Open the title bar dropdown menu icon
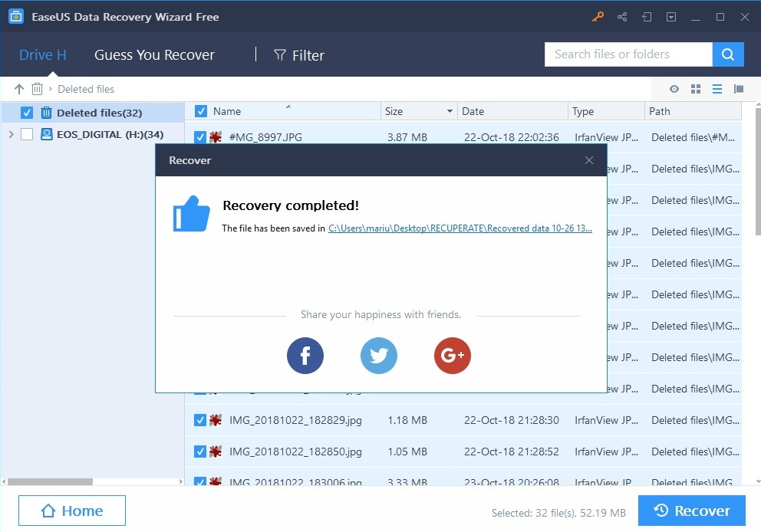Screen dimensions: 761x532 click(x=671, y=17)
